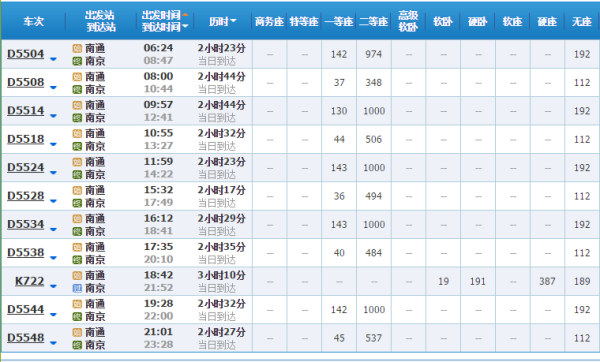This screenshot has height=362, width=600.
Task: Click the blue pass-through icon on K722 Nanjing
Action: 77,288
